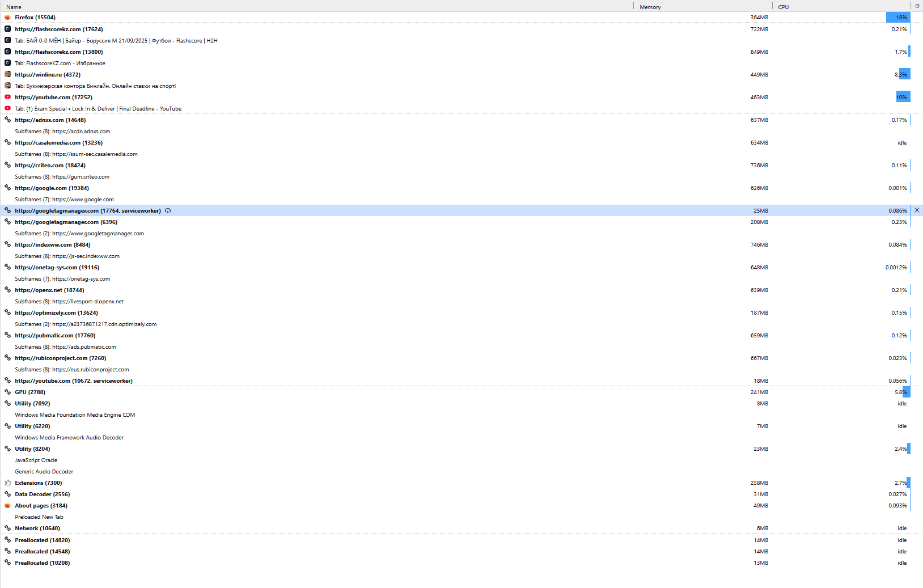This screenshot has width=923, height=588.
Task: Click the gear icon in the table header
Action: (917, 6)
